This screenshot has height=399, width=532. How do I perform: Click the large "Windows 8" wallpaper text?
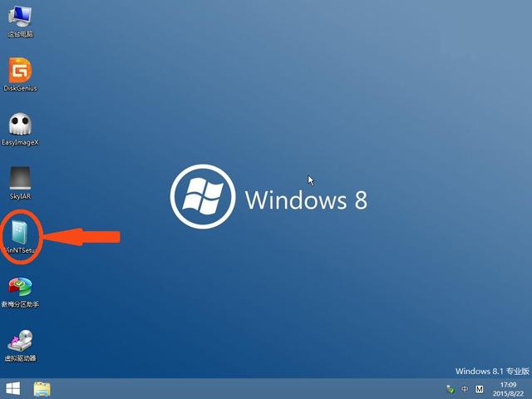[306, 200]
